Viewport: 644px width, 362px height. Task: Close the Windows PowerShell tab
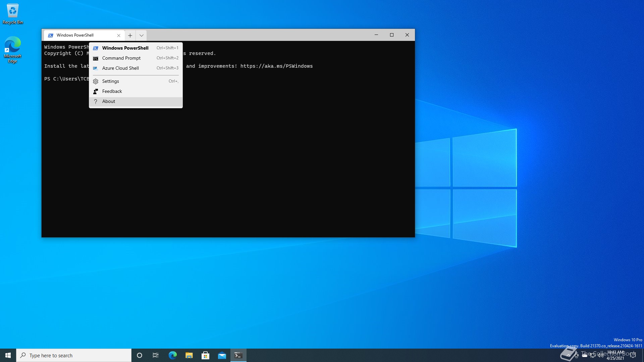point(119,35)
